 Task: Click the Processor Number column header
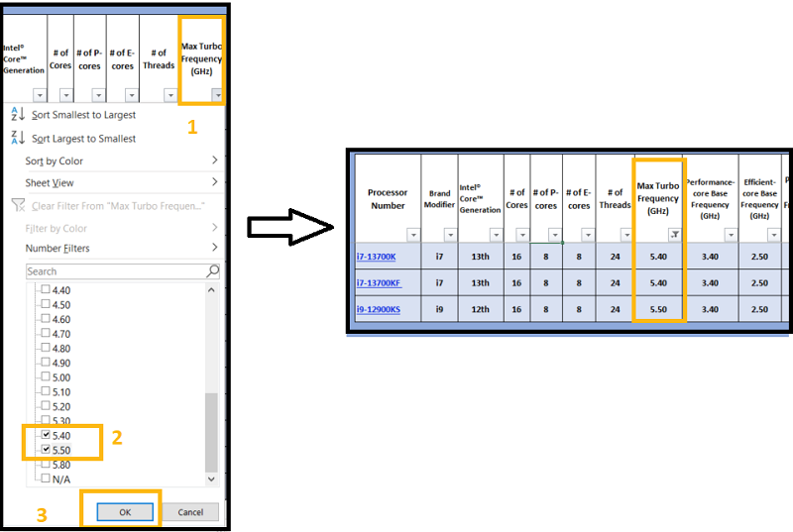click(388, 198)
